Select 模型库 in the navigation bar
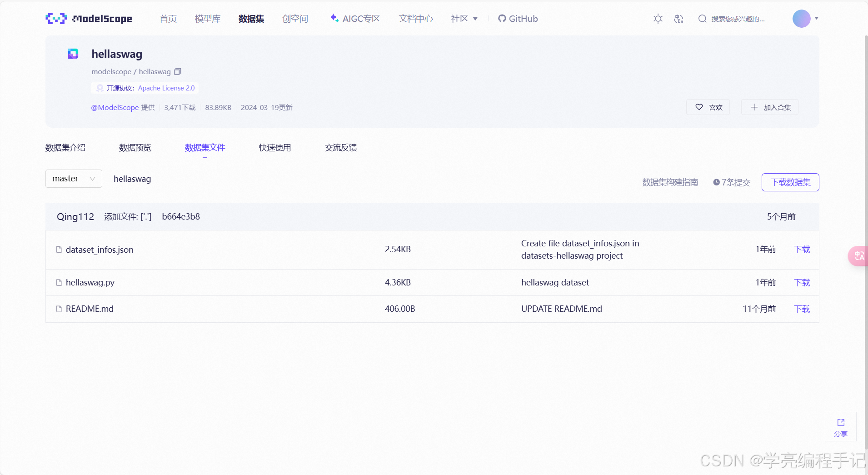 tap(207, 19)
